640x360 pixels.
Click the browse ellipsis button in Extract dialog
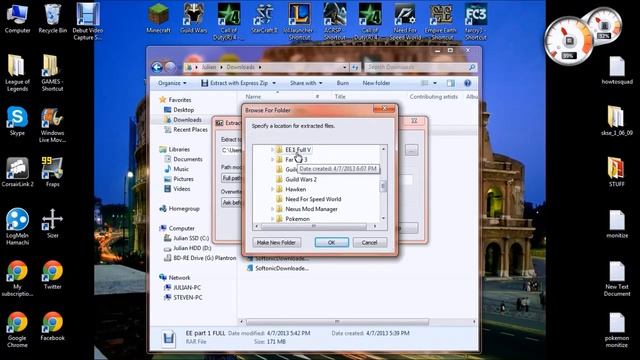pyautogui.click(x=411, y=150)
